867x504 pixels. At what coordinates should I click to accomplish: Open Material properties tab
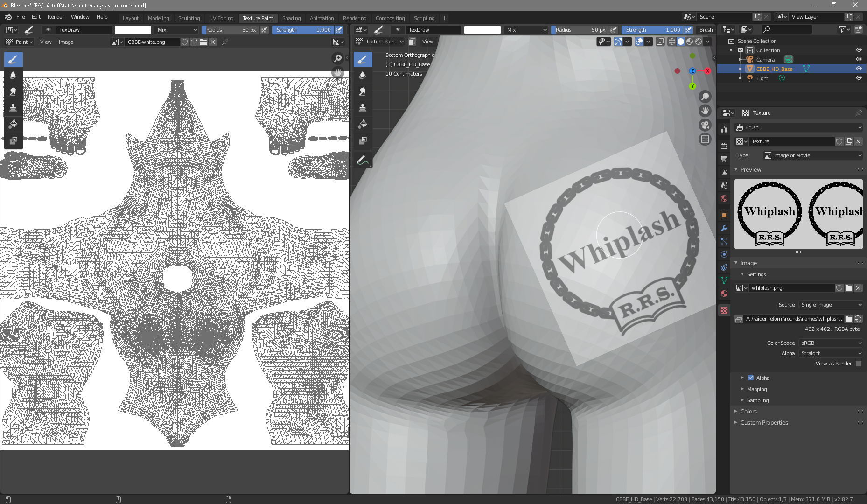coord(724,294)
